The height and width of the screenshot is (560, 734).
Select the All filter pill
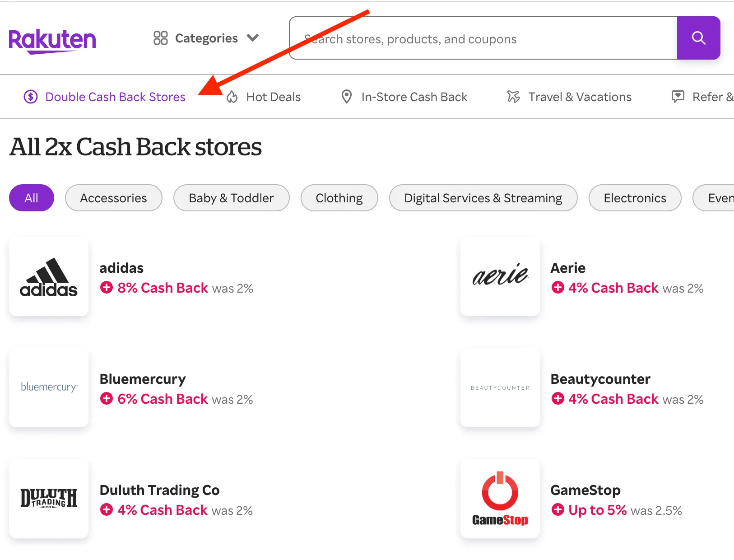[32, 198]
